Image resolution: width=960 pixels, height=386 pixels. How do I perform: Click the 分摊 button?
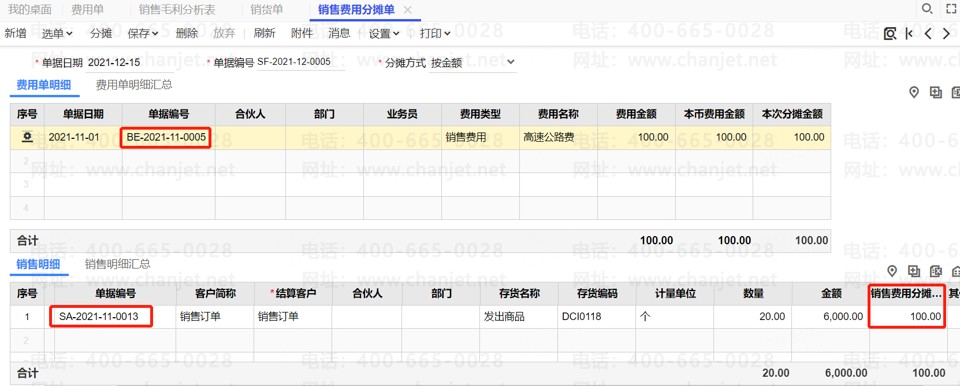point(101,34)
